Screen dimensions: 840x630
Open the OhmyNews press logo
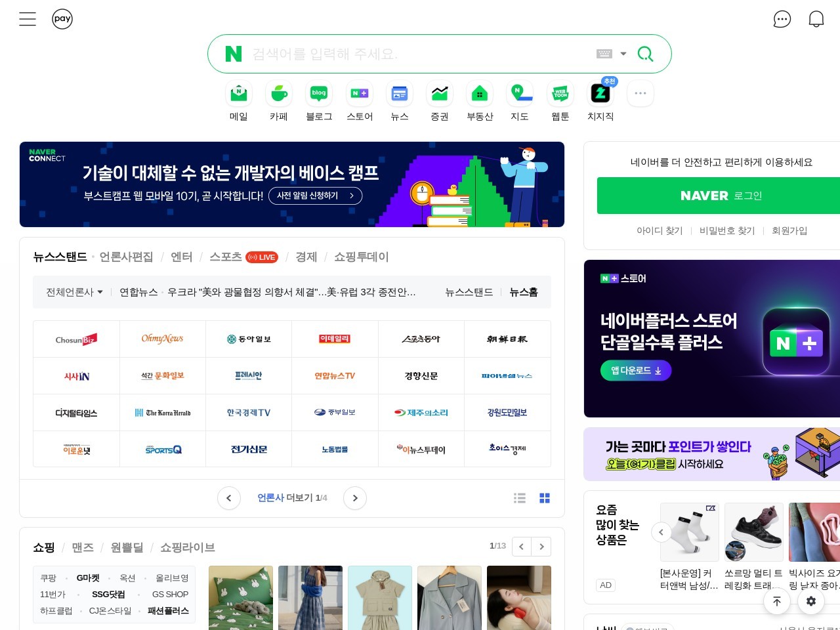162,339
